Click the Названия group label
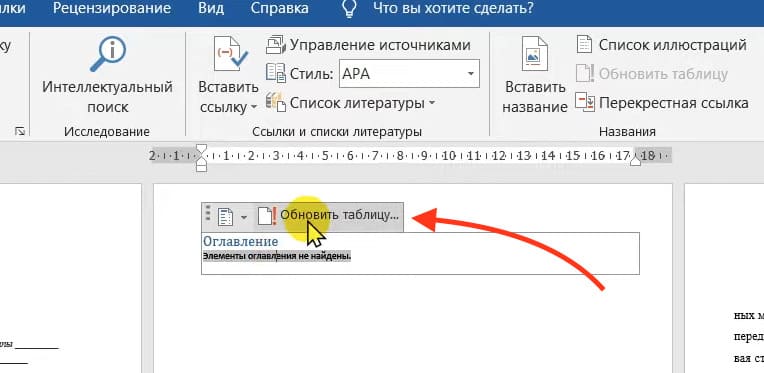764x373 pixels. (627, 132)
